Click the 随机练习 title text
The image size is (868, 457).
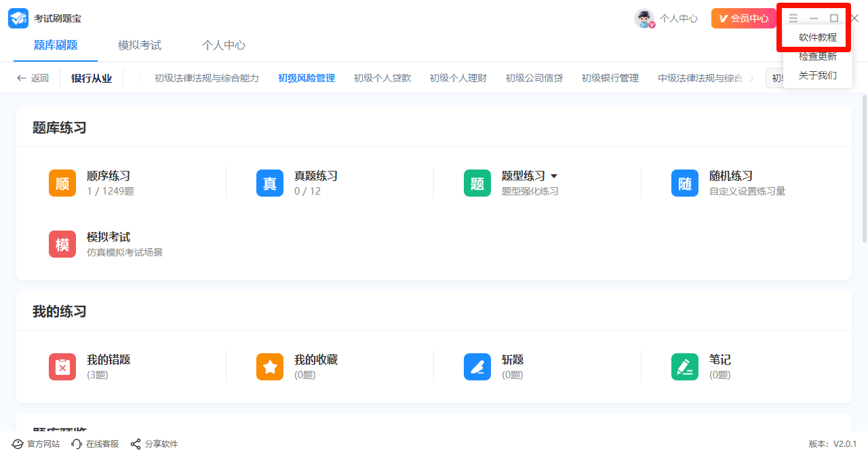point(731,176)
